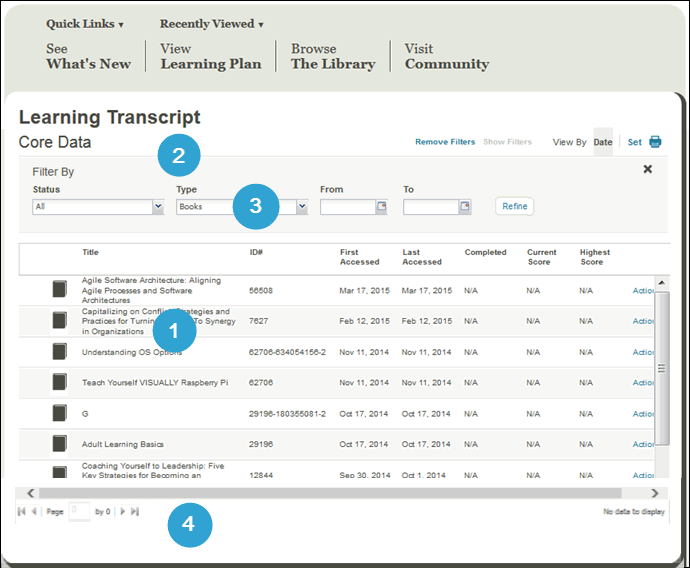Sort by Current Score column header
The height and width of the screenshot is (568, 690).
(542, 257)
